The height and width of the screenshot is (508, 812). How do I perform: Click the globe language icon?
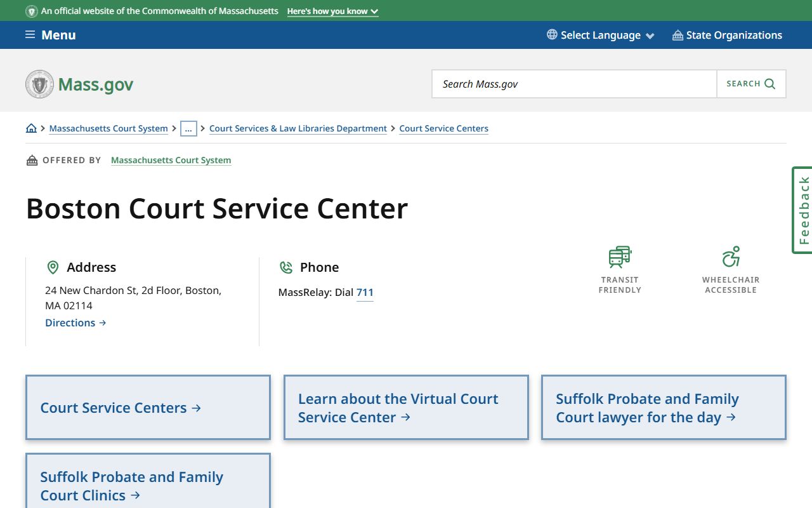(x=552, y=35)
